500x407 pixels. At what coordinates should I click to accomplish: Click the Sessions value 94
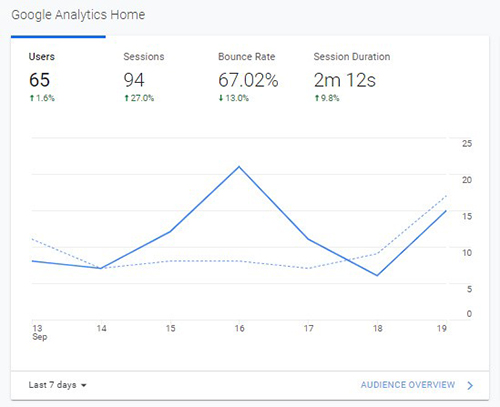(134, 80)
